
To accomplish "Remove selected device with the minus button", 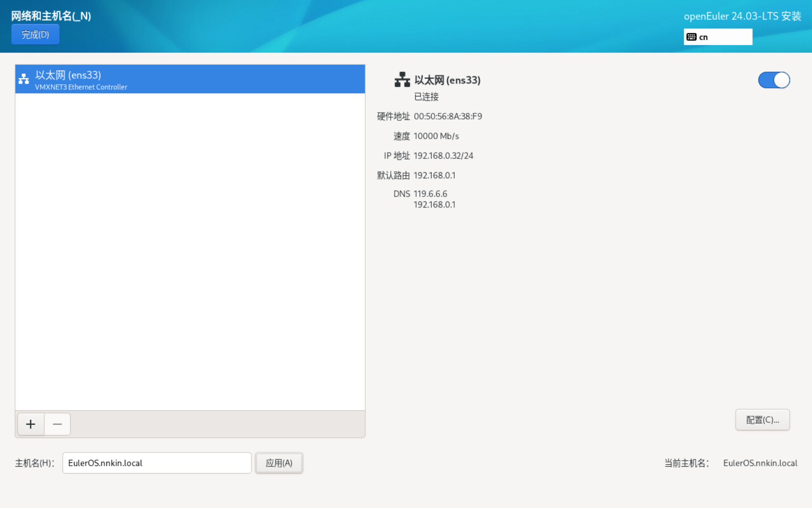I will (x=57, y=424).
